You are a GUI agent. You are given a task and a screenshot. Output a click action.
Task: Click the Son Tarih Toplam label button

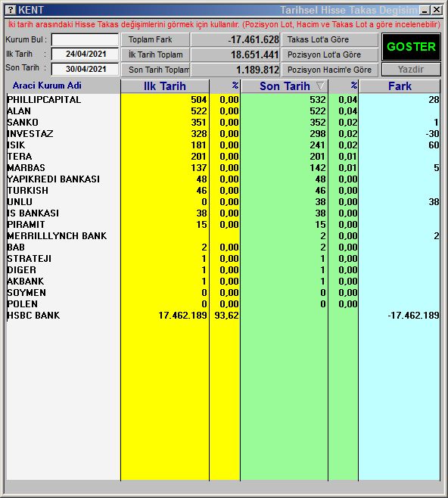pyautogui.click(x=155, y=70)
